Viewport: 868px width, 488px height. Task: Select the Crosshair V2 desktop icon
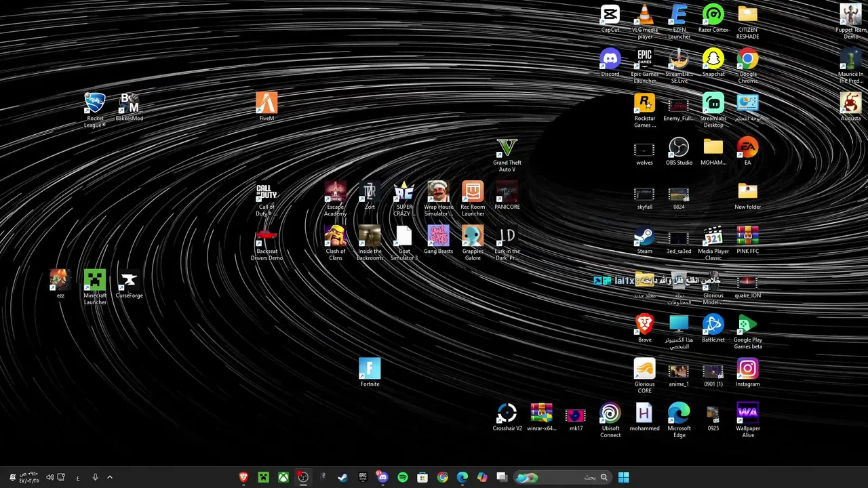pos(507,418)
